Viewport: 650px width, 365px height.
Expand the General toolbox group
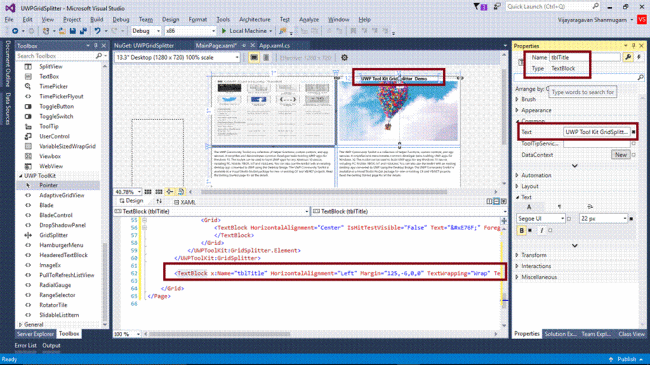point(21,325)
